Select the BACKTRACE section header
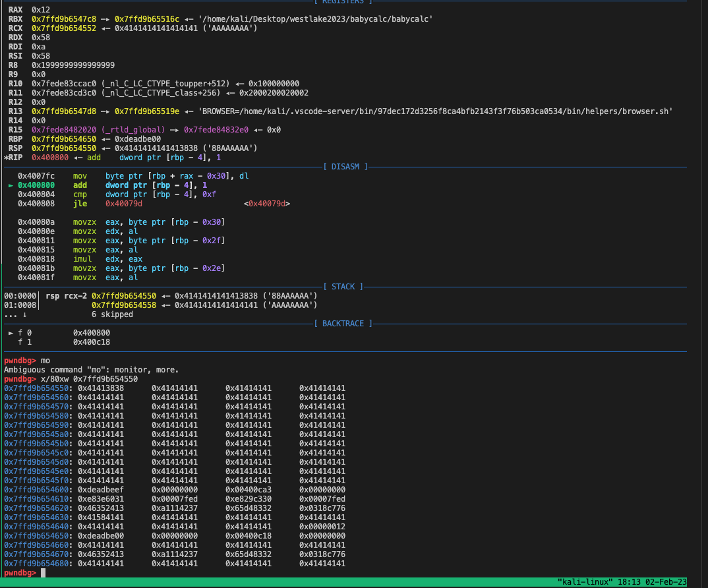 [343, 324]
